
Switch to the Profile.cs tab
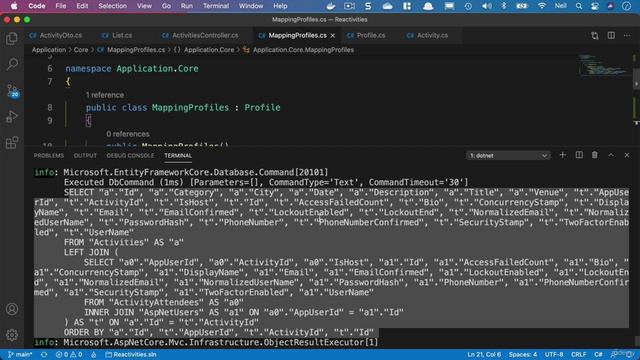[366, 36]
